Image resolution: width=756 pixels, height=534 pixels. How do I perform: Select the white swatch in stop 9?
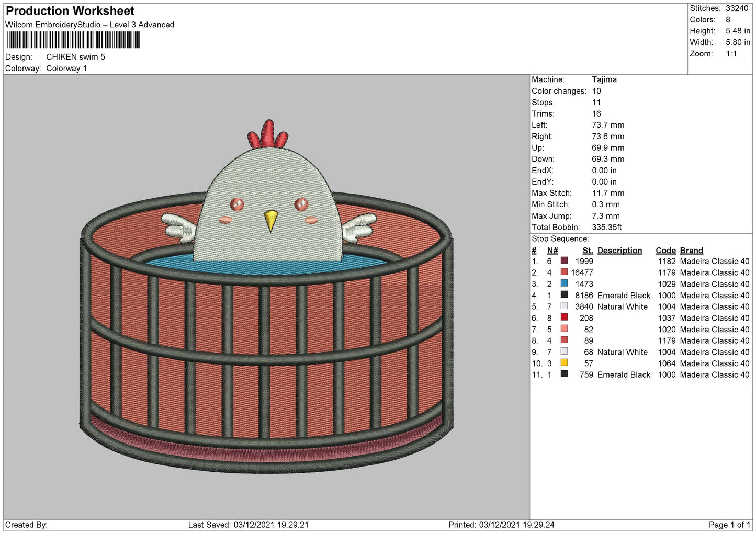click(564, 351)
